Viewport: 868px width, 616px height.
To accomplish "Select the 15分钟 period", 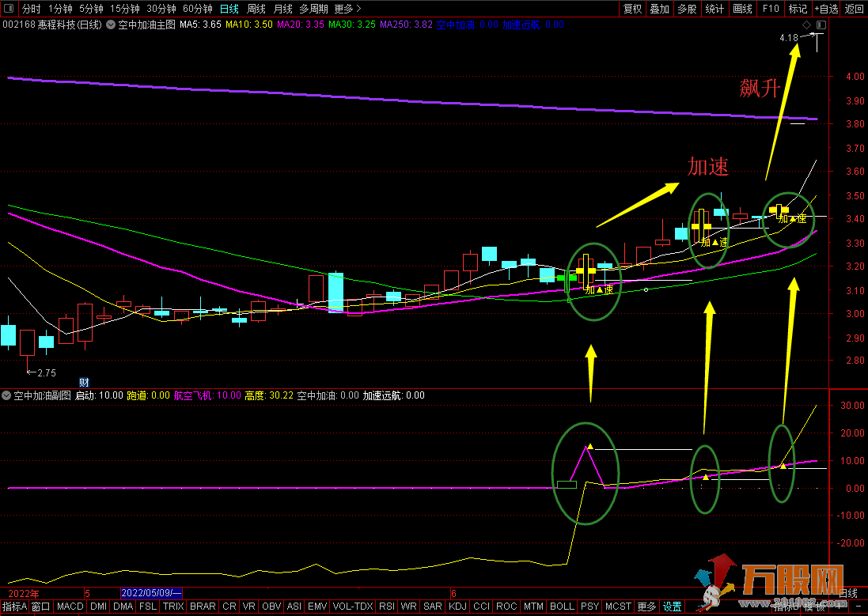I will pyautogui.click(x=125, y=9).
